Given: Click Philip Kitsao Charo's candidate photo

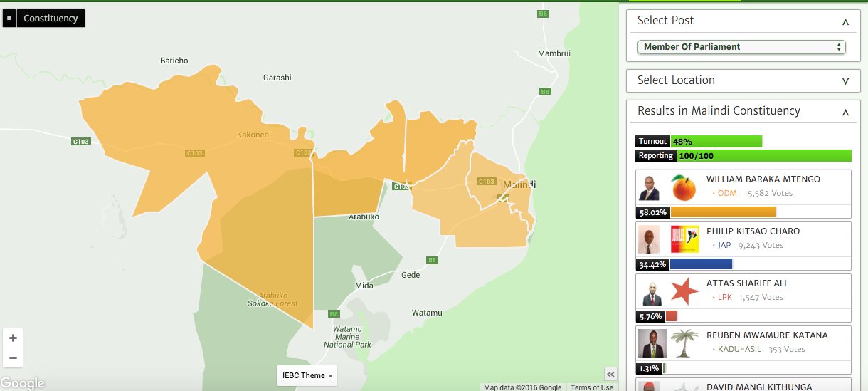Looking at the screenshot, I should (648, 239).
